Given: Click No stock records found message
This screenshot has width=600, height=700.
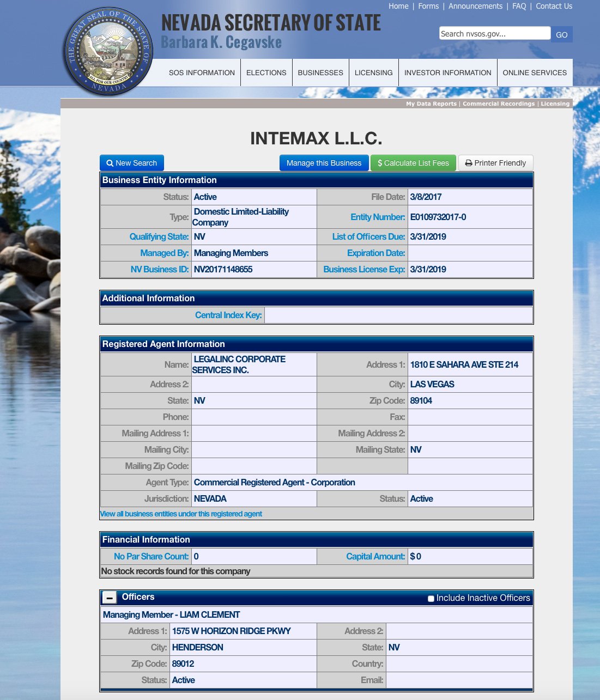Looking at the screenshot, I should point(175,571).
